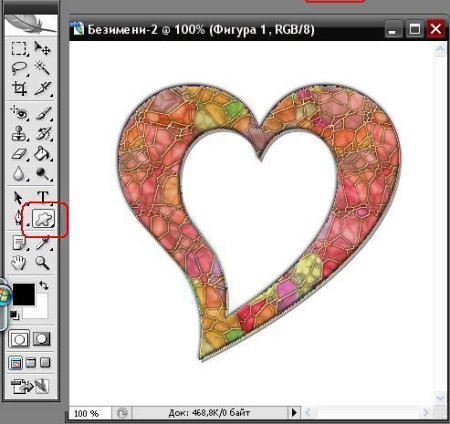Image resolution: width=450 pixels, height=424 pixels.
Task: Open Edit in ImageReady button
Action: [x=30, y=386]
